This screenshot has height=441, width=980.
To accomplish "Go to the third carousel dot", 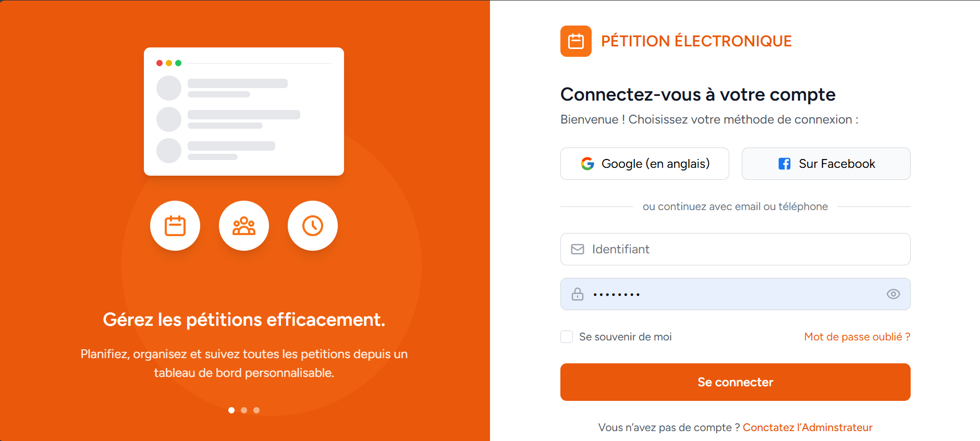I will [x=256, y=410].
